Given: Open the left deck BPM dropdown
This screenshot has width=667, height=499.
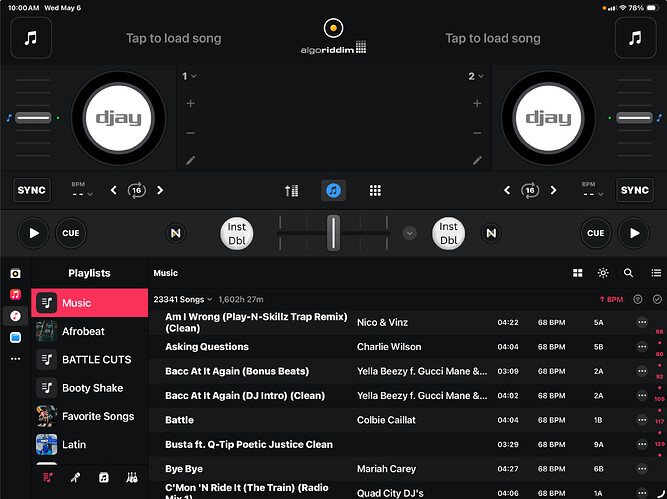Looking at the screenshot, I should [82, 190].
